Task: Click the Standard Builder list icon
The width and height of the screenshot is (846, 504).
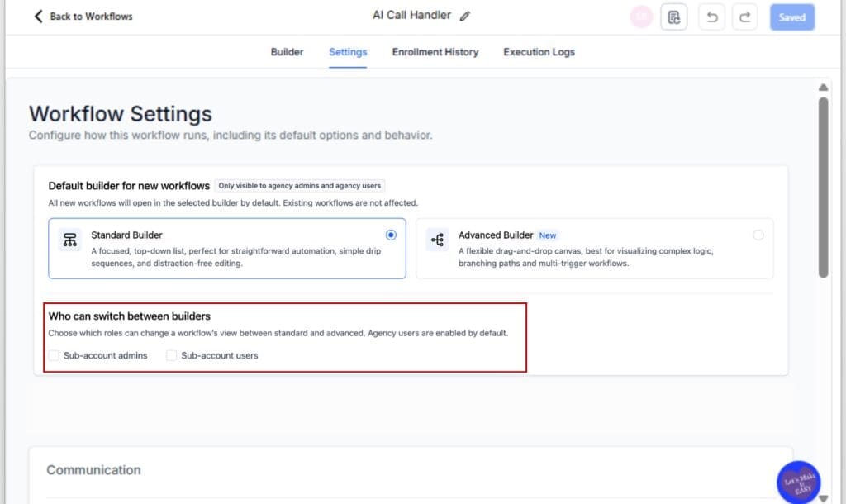Action: pos(70,237)
